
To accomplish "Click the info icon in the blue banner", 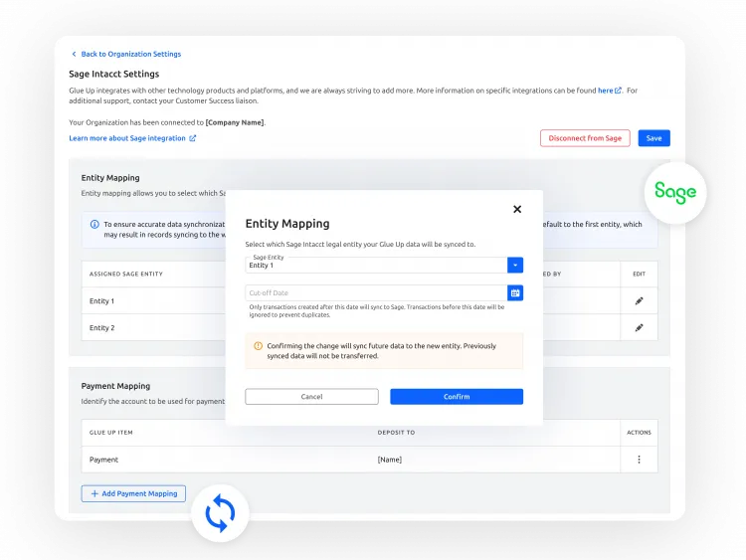I will [x=94, y=225].
